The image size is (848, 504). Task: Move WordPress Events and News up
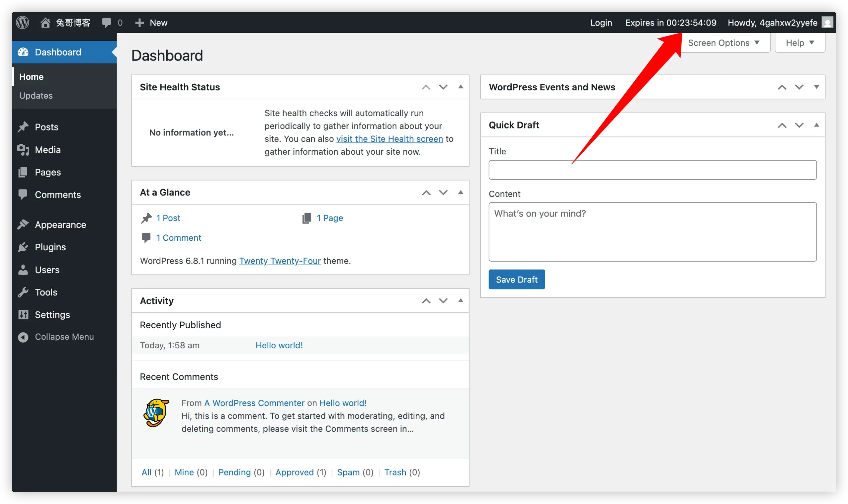point(782,87)
